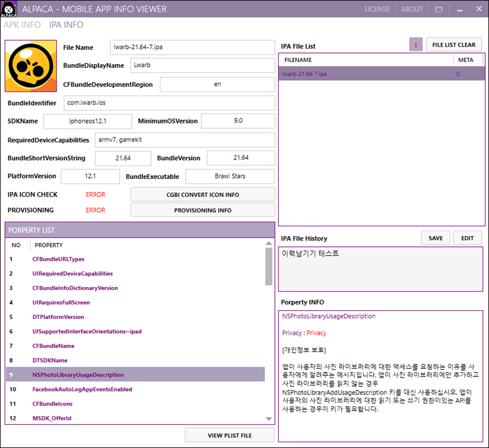The height and width of the screenshot is (448, 489).
Task: Click the SAVE history button
Action: (x=435, y=238)
